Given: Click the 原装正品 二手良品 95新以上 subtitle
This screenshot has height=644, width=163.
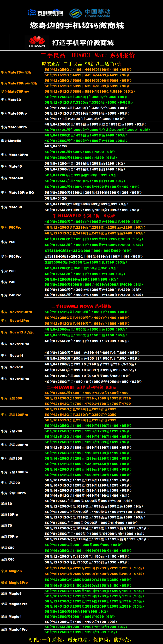Looking at the screenshot, I should point(82,63).
